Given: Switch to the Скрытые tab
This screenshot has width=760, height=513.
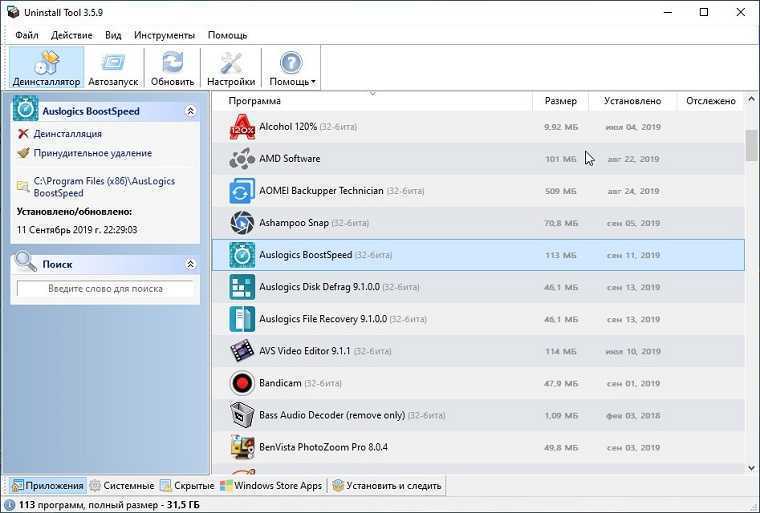Looking at the screenshot, I should coord(188,485).
